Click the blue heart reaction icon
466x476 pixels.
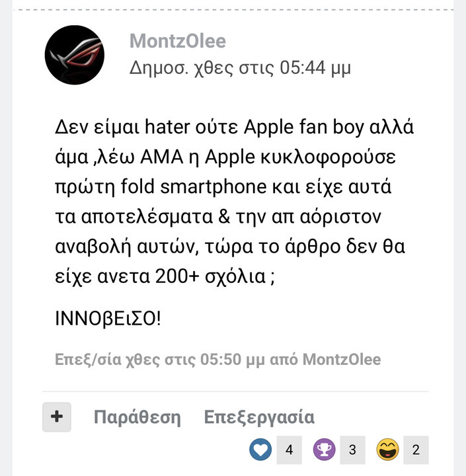click(260, 450)
